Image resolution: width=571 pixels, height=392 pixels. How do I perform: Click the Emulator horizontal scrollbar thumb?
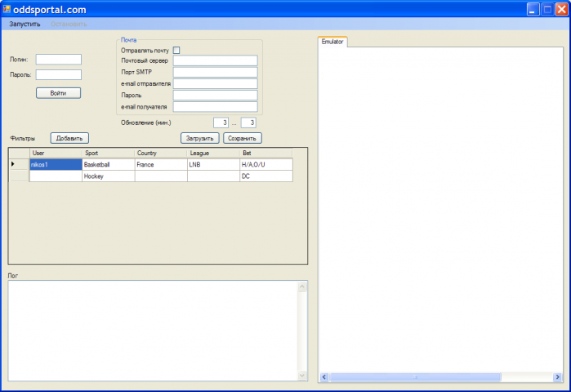click(x=415, y=377)
